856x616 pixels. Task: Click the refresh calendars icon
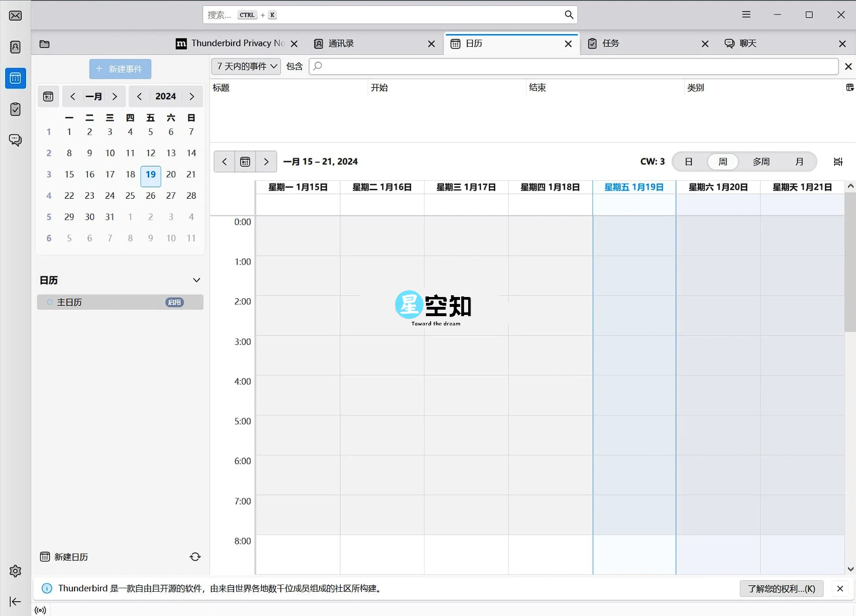tap(195, 556)
